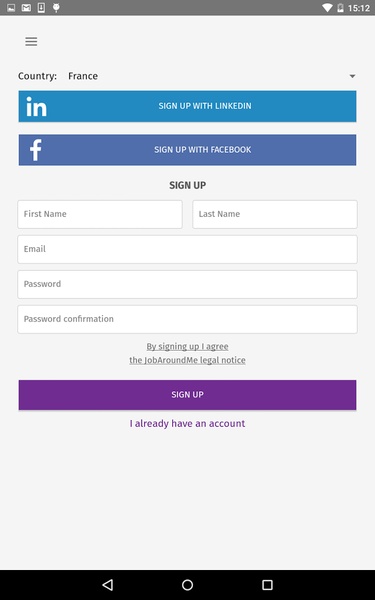Expand the Country dropdown arrow

pyautogui.click(x=352, y=76)
